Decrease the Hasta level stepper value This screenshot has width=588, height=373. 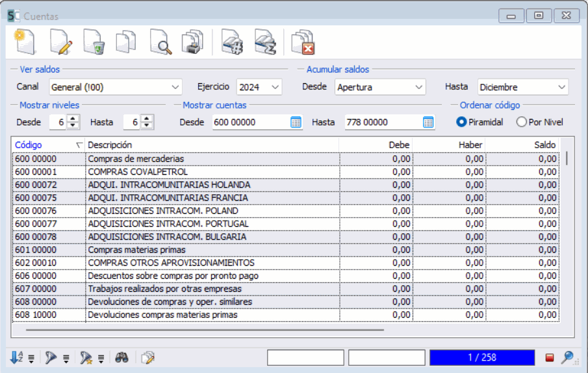click(147, 126)
